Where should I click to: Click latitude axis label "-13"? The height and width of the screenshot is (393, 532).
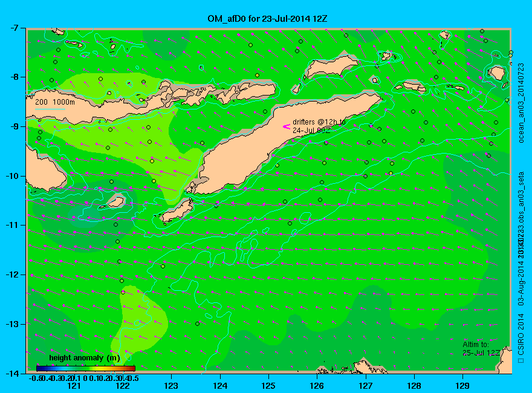pyautogui.click(x=11, y=323)
